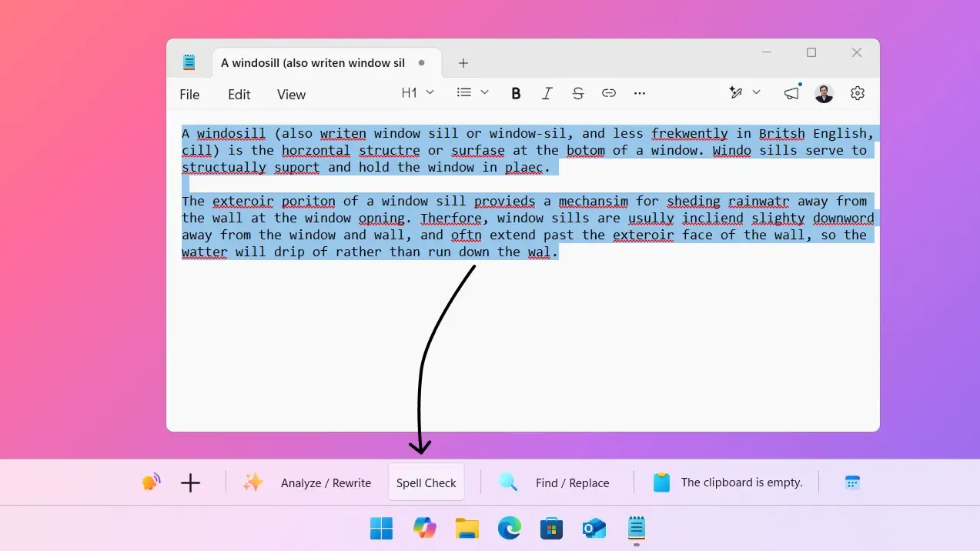Click the plus icon in the dock bar
This screenshot has width=980, height=551.
coord(190,483)
